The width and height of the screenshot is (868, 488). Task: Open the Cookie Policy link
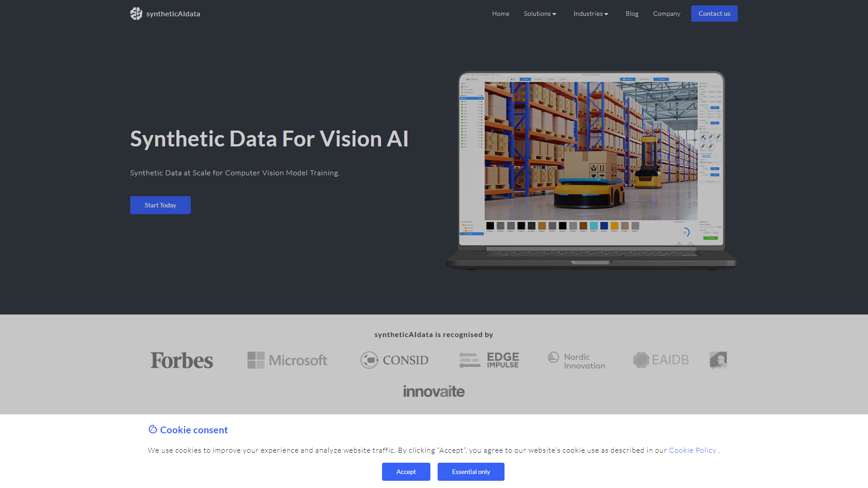click(692, 450)
